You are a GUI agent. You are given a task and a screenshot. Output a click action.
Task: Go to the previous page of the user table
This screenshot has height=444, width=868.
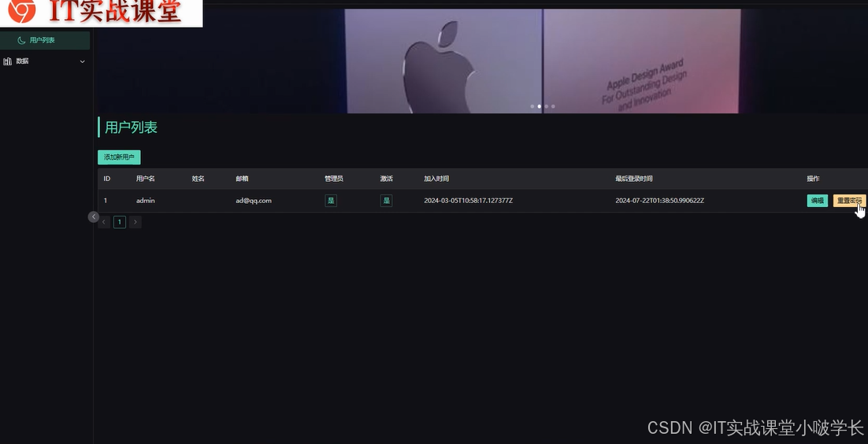pos(104,222)
